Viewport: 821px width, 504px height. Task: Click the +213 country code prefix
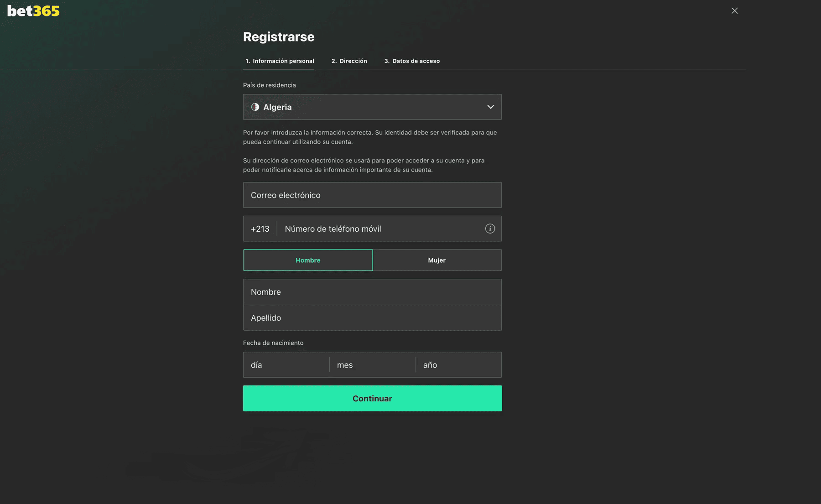(260, 229)
